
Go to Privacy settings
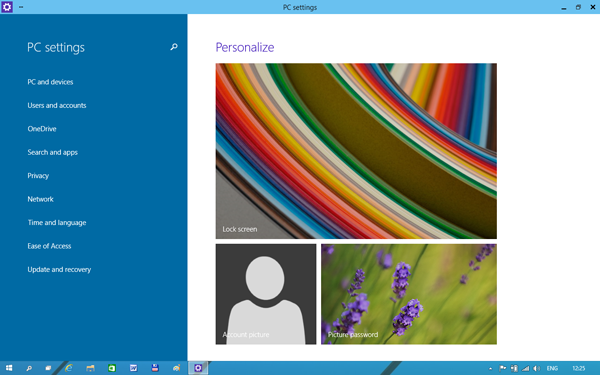click(38, 176)
